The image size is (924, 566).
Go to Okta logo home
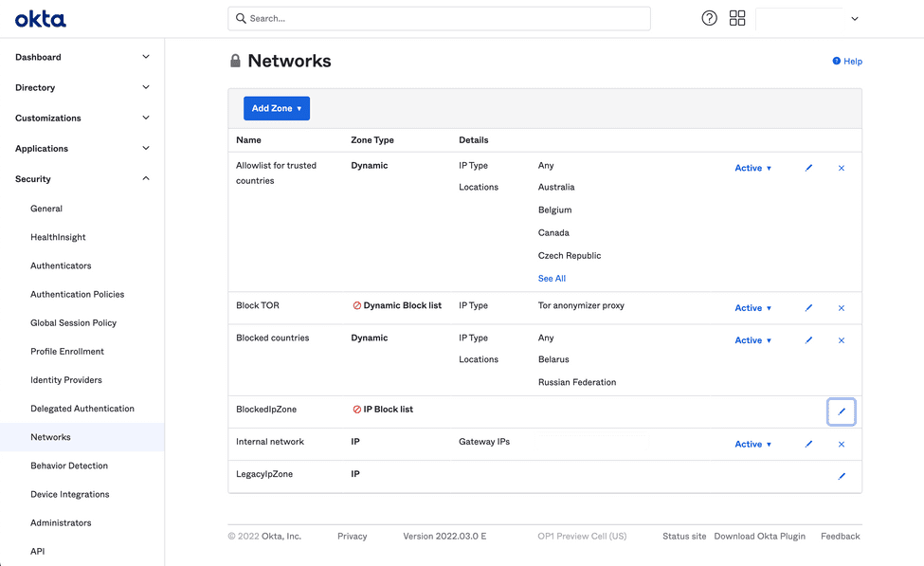41,19
